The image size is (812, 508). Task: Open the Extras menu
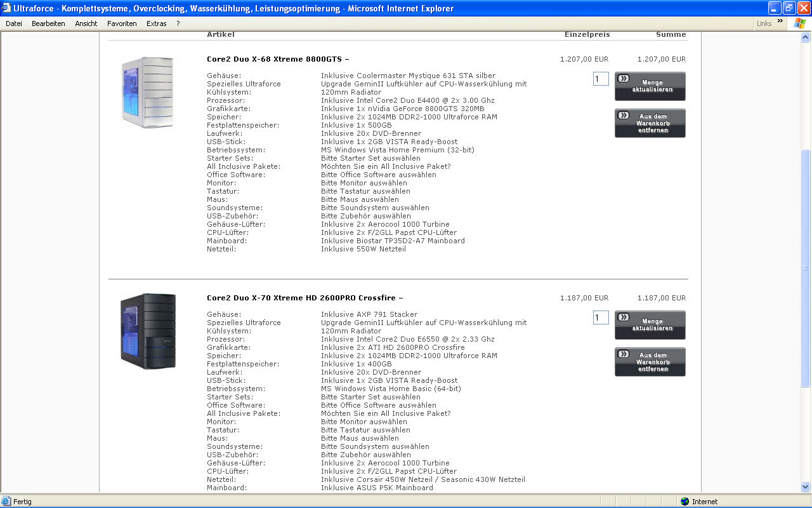click(x=157, y=23)
